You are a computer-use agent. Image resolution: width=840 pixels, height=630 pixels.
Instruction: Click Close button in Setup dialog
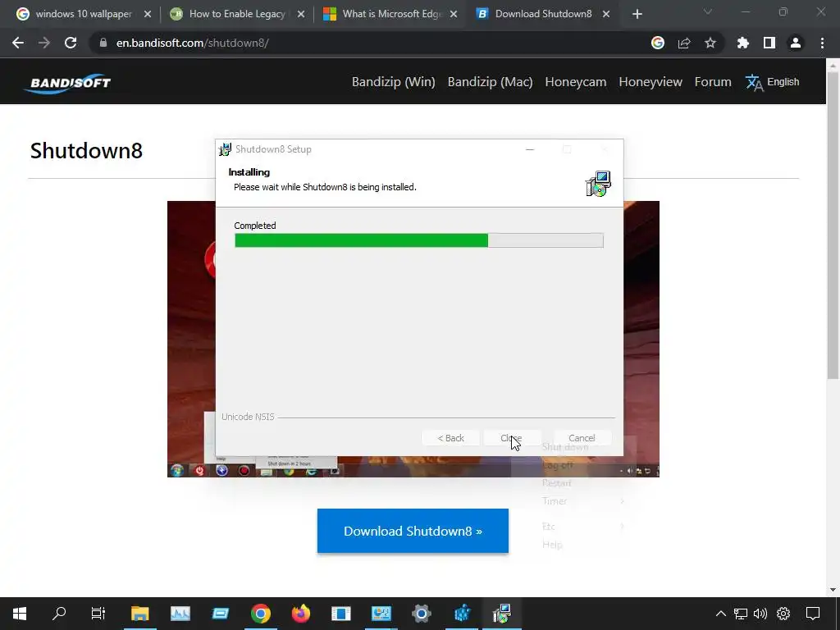click(x=512, y=438)
